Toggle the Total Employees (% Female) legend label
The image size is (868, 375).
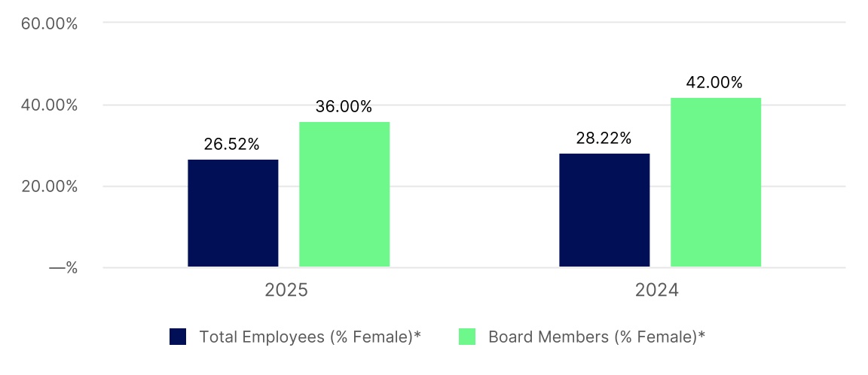[309, 337]
